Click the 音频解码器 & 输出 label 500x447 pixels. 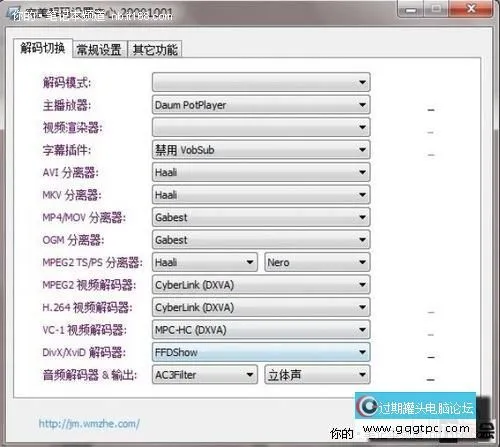click(x=90, y=375)
